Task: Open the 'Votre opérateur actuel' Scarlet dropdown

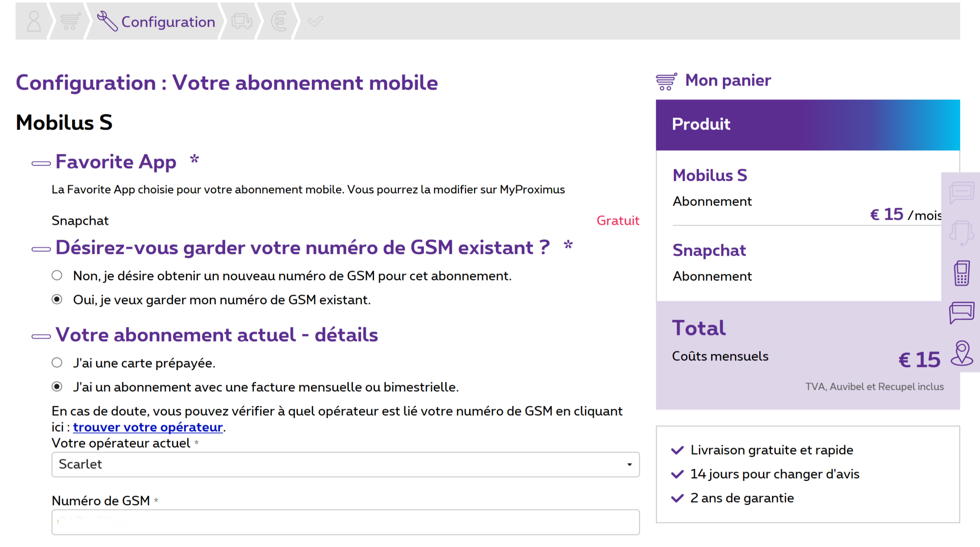Action: 346,465
